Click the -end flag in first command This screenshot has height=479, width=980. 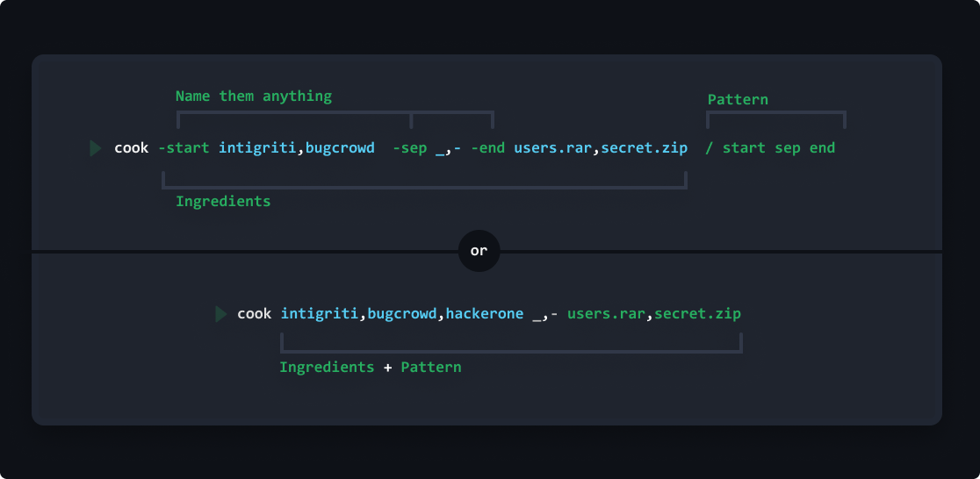pos(487,148)
